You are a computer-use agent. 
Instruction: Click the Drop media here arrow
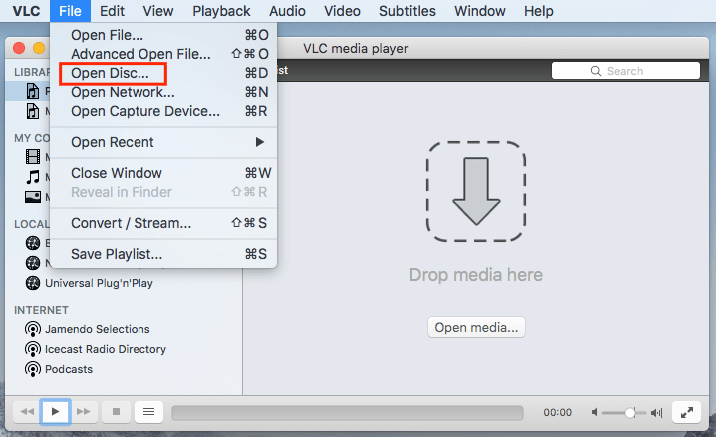(476, 191)
